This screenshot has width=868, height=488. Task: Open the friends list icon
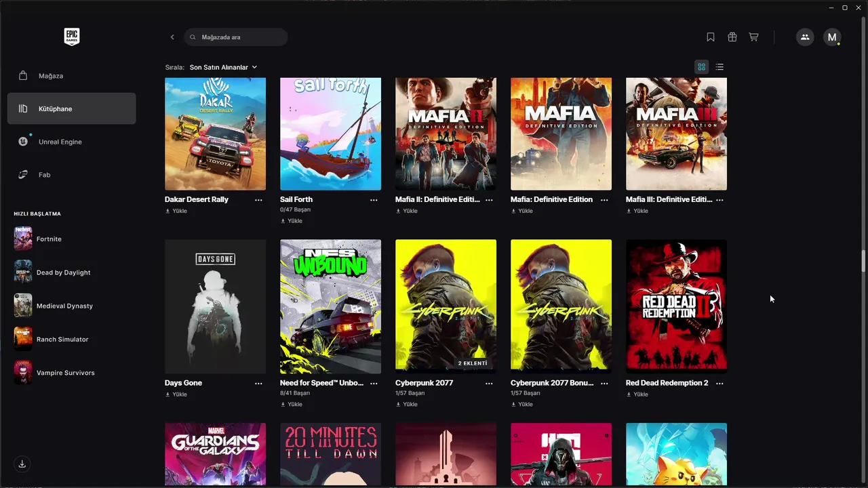point(805,37)
